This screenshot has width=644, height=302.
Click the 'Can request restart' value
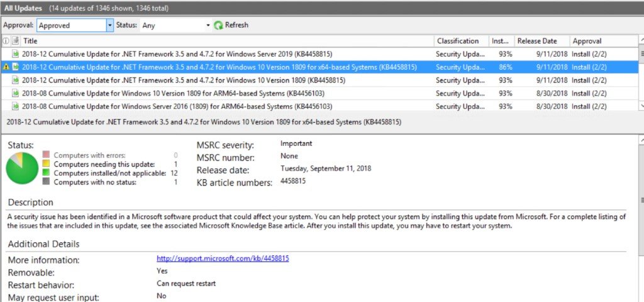click(186, 284)
